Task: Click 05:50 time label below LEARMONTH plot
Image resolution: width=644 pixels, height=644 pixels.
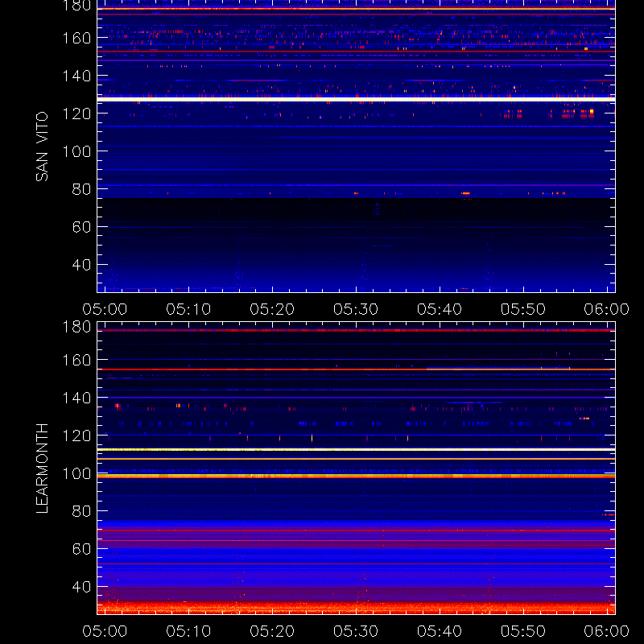Action: (x=523, y=631)
